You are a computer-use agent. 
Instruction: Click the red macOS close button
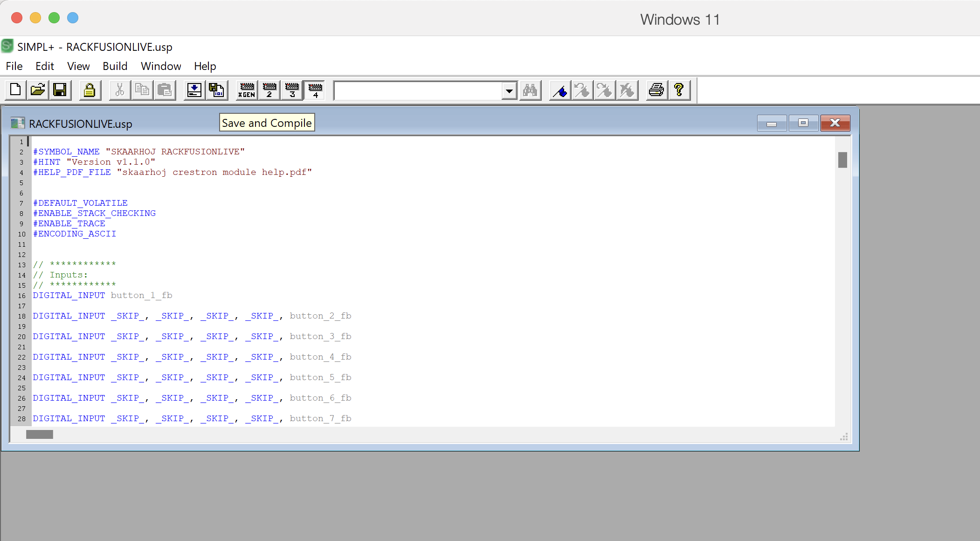click(17, 18)
